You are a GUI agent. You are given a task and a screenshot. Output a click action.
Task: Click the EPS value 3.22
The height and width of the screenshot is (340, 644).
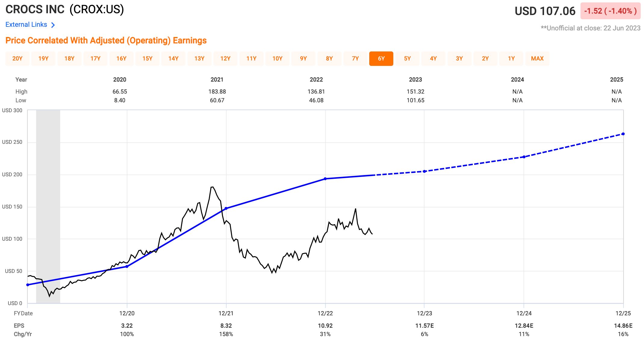click(127, 326)
